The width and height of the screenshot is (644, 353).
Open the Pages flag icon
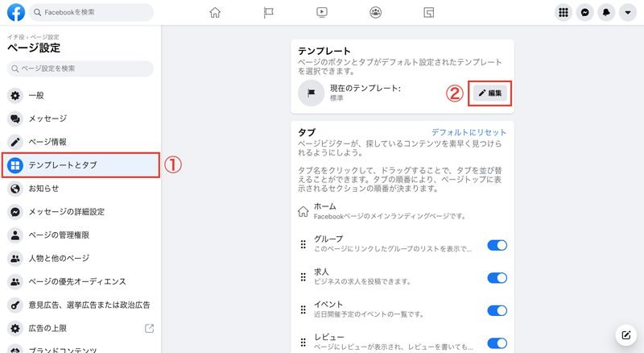(268, 12)
